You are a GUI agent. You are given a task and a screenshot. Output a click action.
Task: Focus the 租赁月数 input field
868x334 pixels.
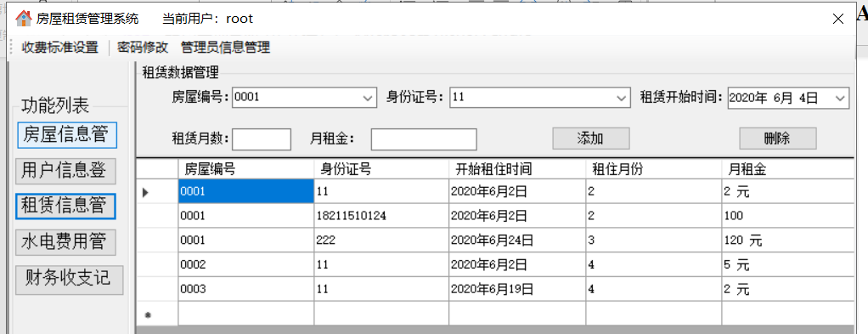(x=262, y=139)
